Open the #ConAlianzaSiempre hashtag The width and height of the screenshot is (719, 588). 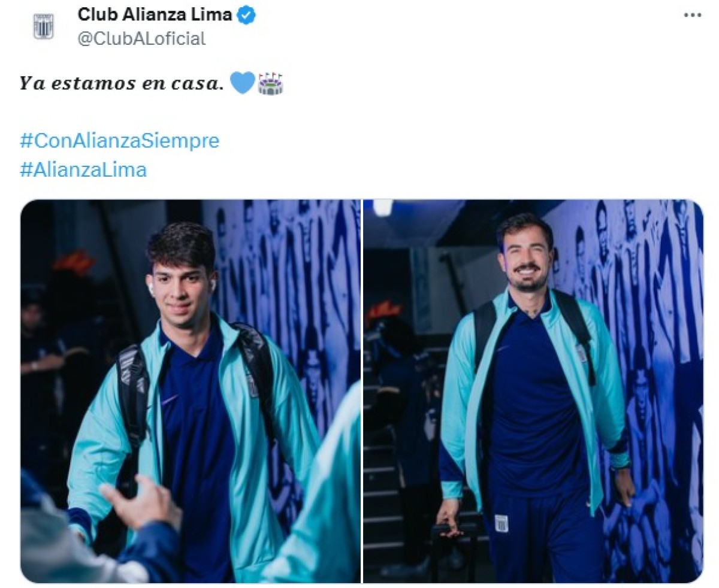point(120,141)
